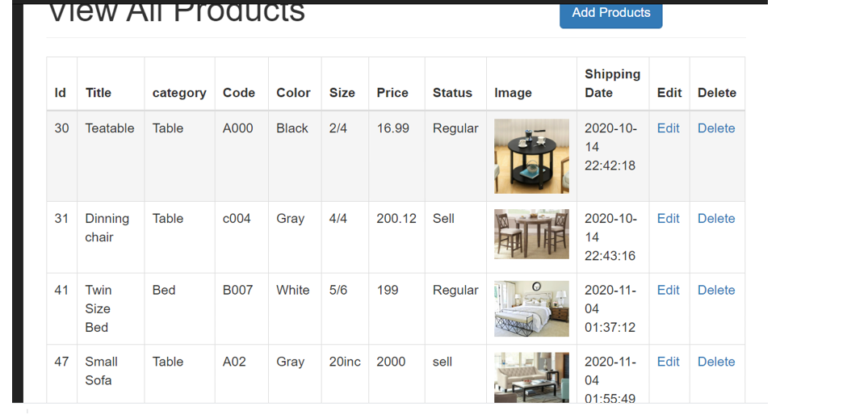Edit the Small Sofa product
The height and width of the screenshot is (419, 868).
click(x=668, y=362)
